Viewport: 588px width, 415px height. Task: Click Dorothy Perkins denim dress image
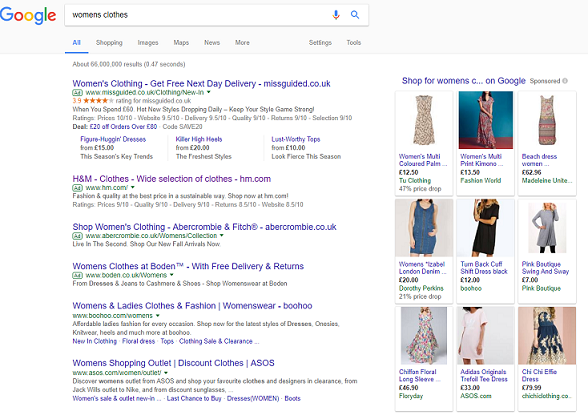(424, 228)
